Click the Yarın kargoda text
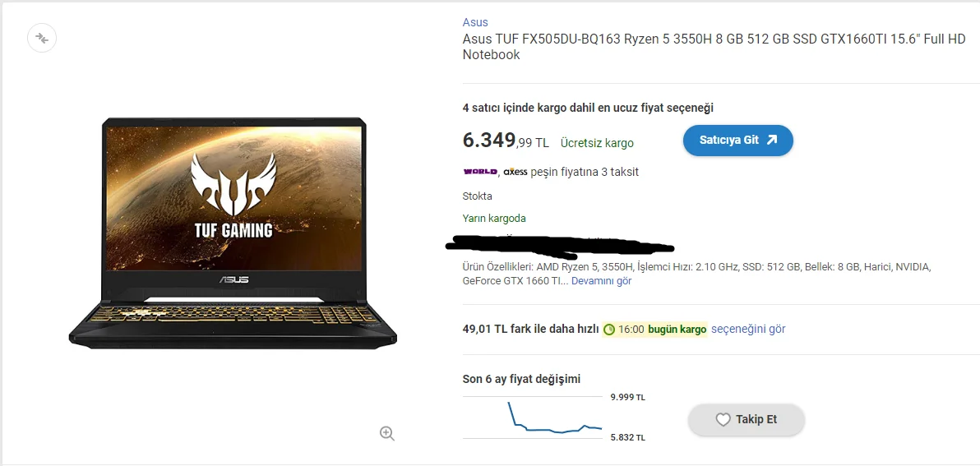This screenshot has width=980, height=466. 494,219
